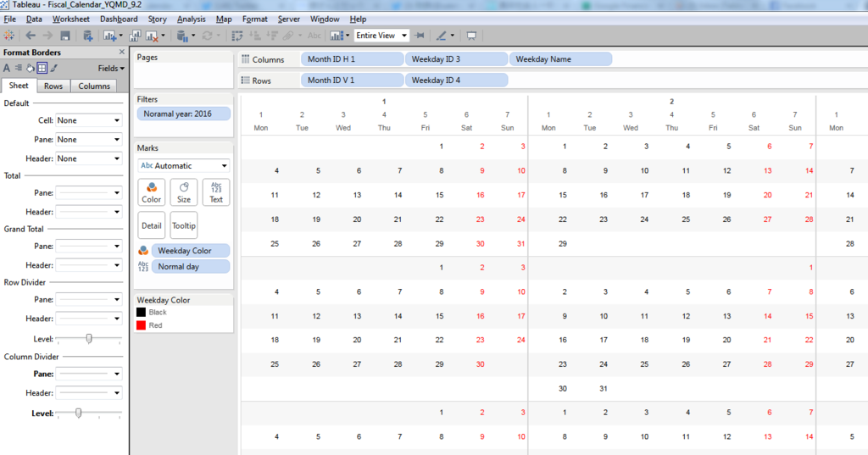Screen dimensions: 868x455
Task: Open the Analysis menu
Action: 191,19
